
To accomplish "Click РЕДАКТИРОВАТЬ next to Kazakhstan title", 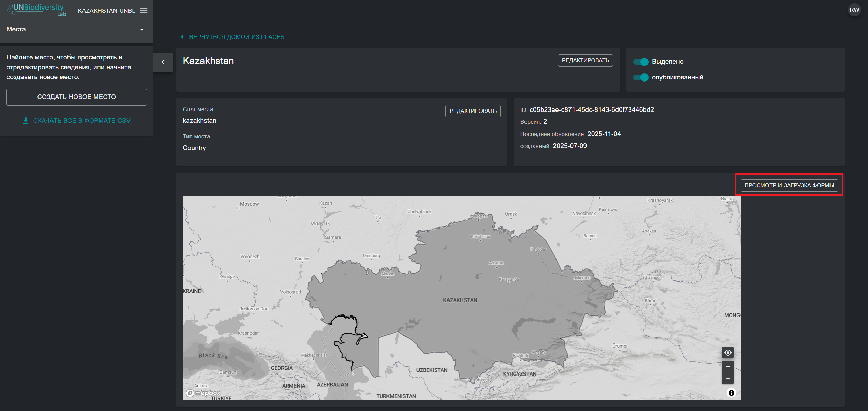I will [585, 60].
